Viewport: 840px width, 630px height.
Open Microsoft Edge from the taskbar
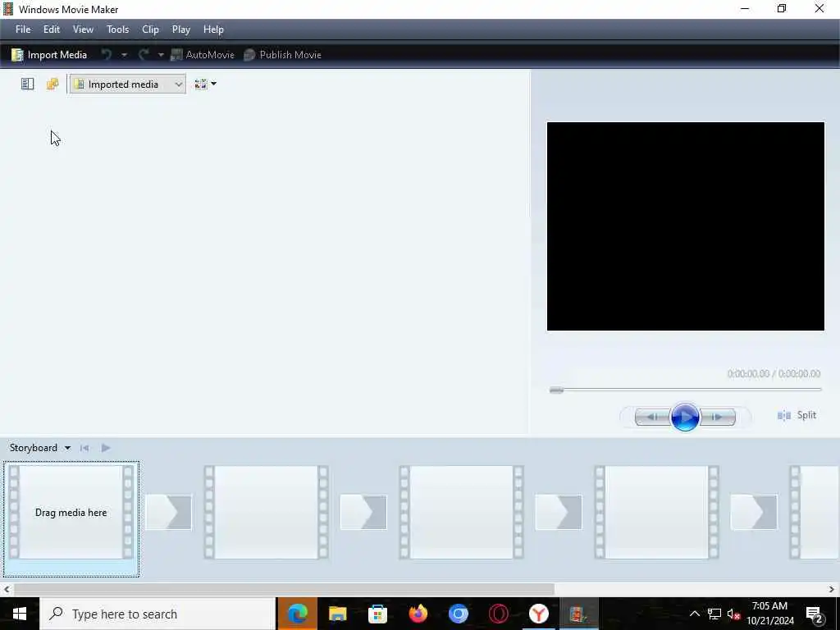click(297, 614)
